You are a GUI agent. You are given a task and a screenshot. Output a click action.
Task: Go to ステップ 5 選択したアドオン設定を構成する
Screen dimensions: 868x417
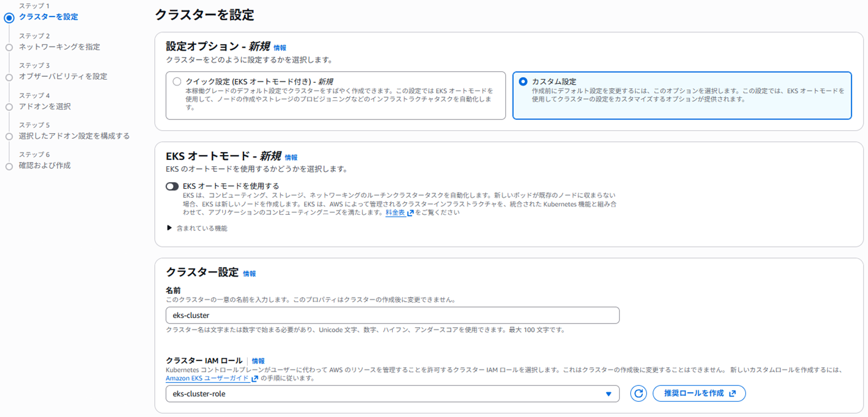click(74, 136)
